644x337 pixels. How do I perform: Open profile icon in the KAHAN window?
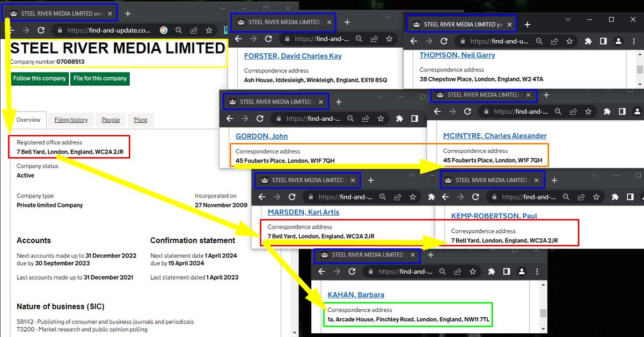pyautogui.click(x=522, y=272)
